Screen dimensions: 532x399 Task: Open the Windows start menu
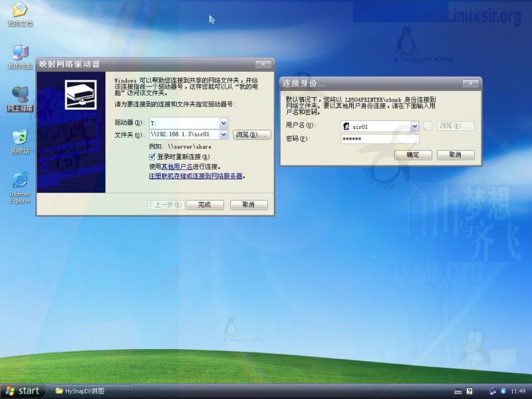click(x=22, y=391)
